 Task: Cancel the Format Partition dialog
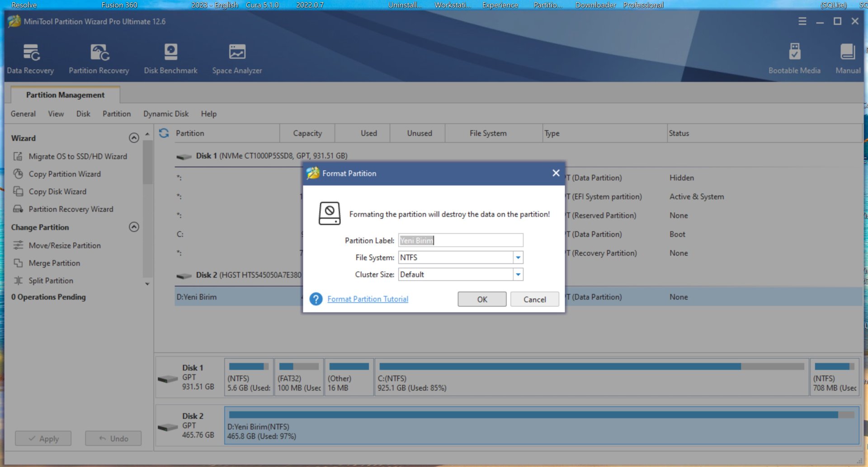pyautogui.click(x=535, y=299)
